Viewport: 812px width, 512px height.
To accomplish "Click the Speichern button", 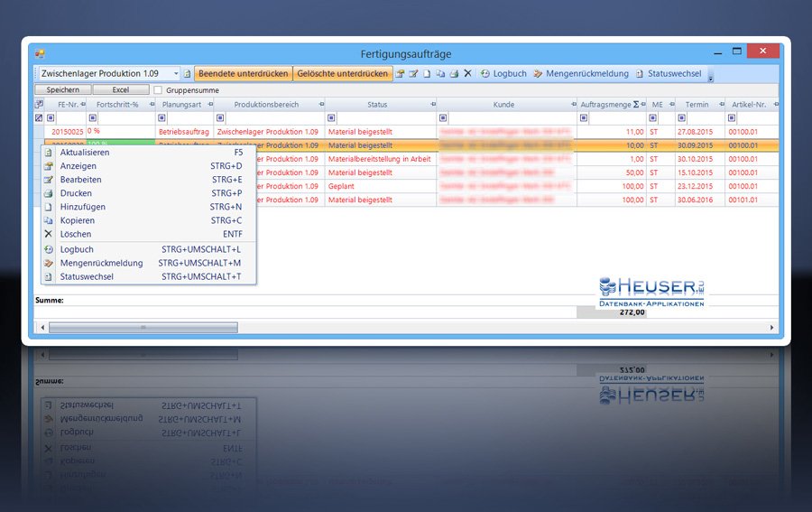I will coord(63,89).
